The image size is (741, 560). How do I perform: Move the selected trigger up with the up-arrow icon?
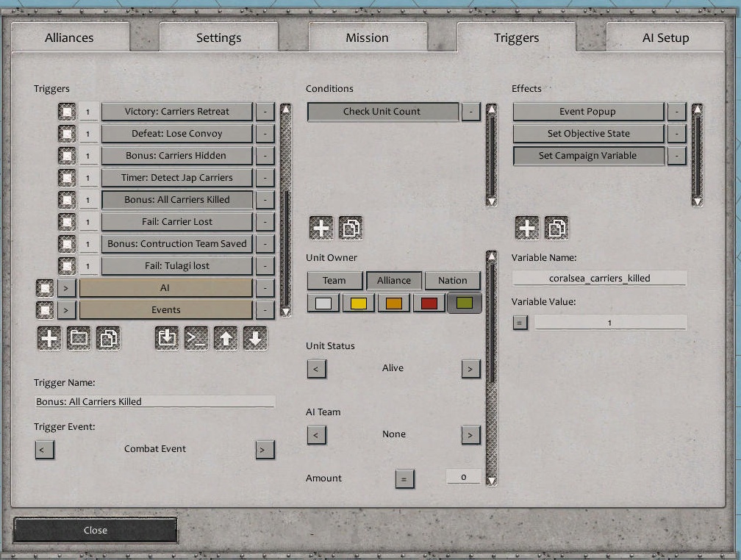226,338
